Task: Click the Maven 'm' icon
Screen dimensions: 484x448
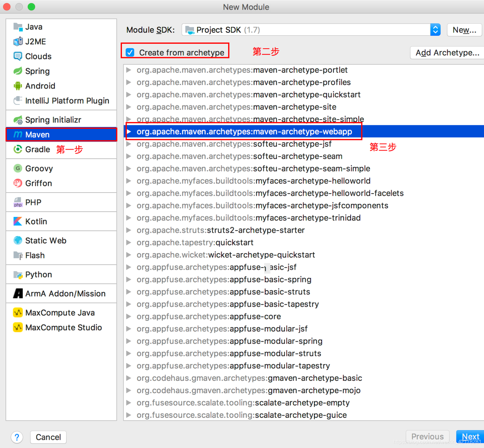Action: click(18, 134)
